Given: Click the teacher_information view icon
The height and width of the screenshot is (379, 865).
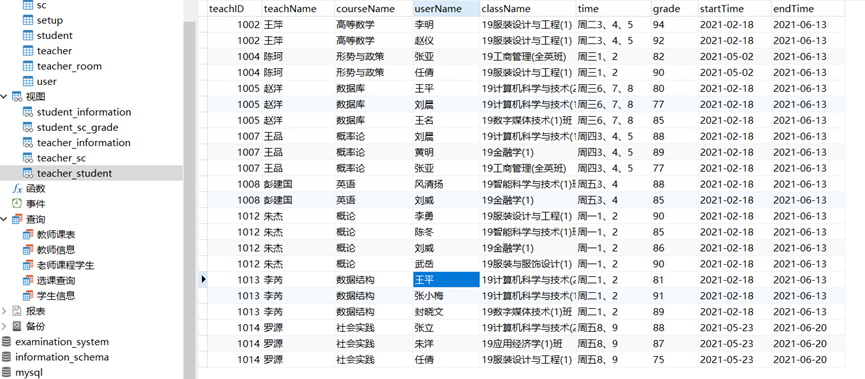Looking at the screenshot, I should [x=28, y=142].
